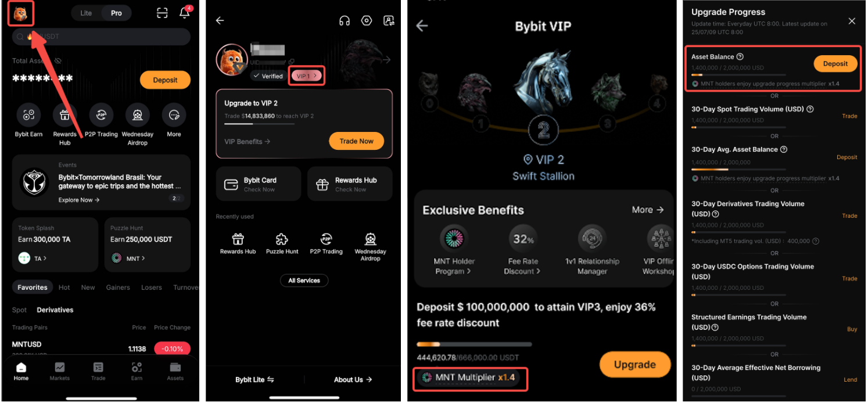The width and height of the screenshot is (868, 402).
Task: Open the MNT Holder Program icon
Action: 453,239
